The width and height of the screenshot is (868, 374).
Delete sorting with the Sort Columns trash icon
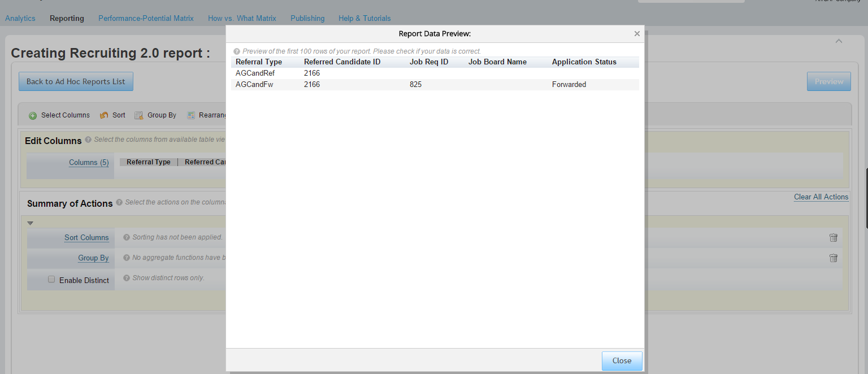[x=834, y=237]
